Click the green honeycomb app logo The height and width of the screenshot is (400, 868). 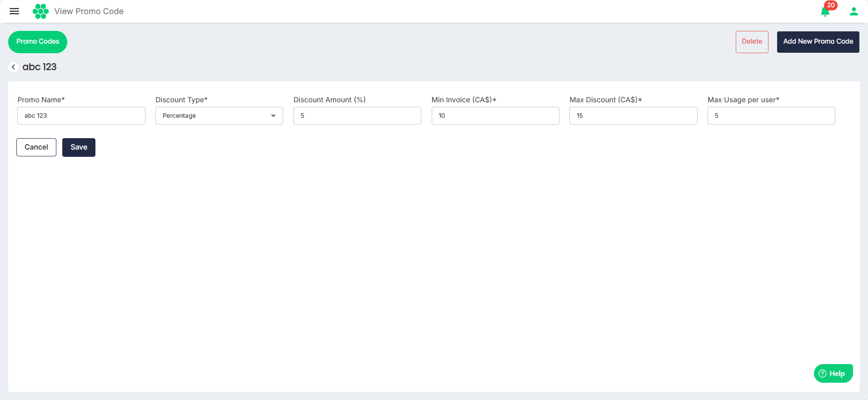[x=40, y=11]
